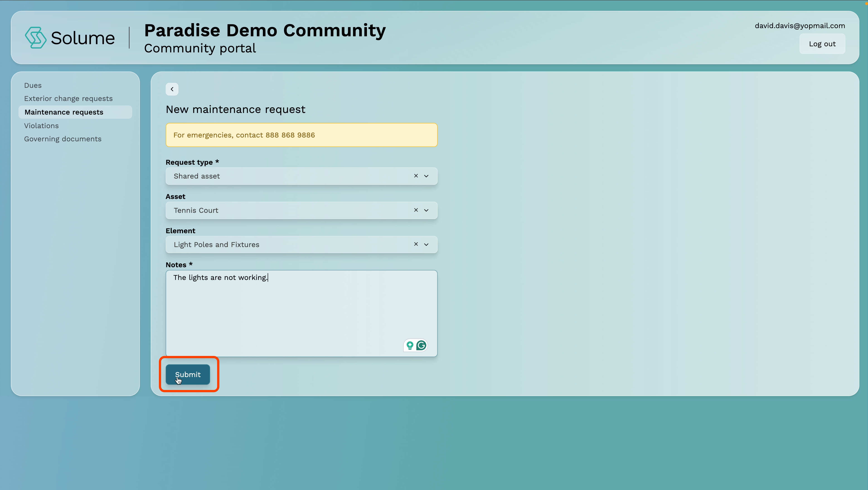The height and width of the screenshot is (490, 868).
Task: Submit the maintenance request
Action: (x=188, y=374)
